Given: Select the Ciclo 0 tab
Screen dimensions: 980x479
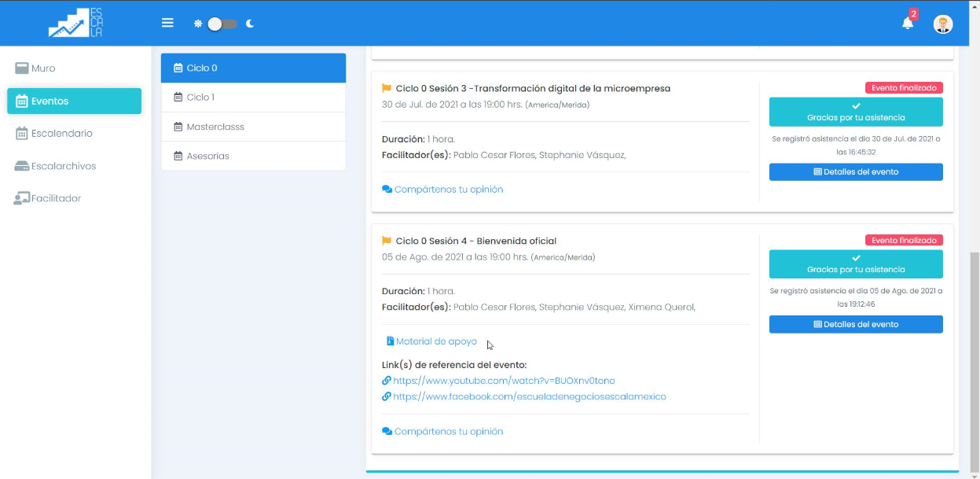Looking at the screenshot, I should [253, 68].
